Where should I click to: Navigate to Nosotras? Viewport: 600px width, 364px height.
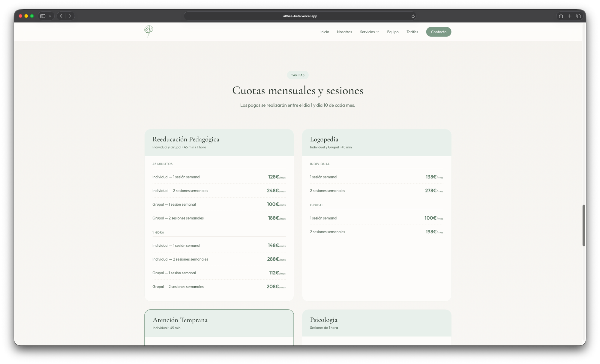tap(344, 32)
